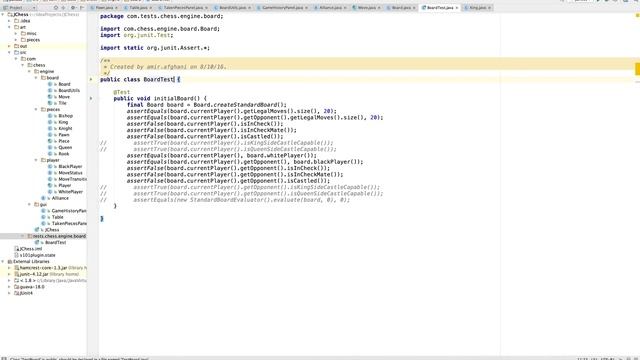
Task: Open the Move.java editor tab
Action: point(366,8)
